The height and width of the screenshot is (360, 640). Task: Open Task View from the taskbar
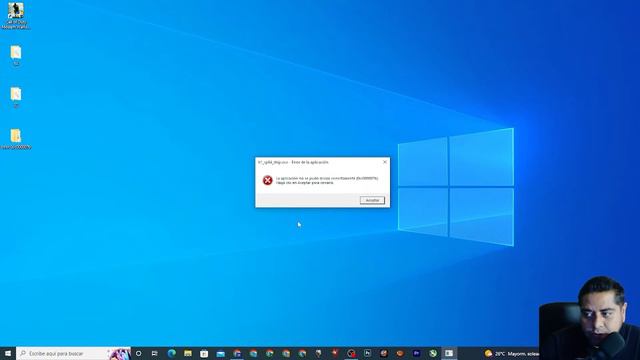point(155,353)
